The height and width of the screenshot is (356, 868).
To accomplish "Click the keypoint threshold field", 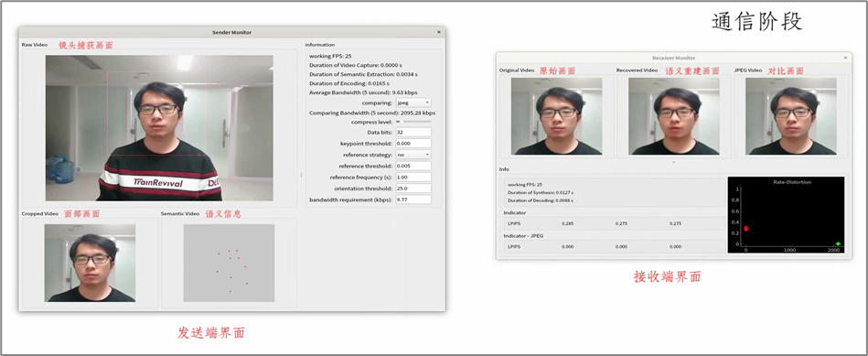I will [x=413, y=144].
